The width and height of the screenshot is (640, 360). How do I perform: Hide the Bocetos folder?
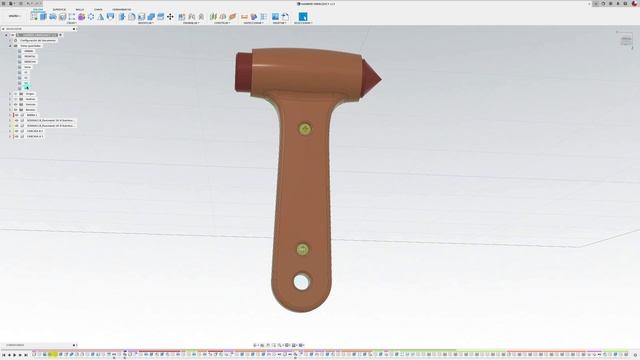click(16, 110)
